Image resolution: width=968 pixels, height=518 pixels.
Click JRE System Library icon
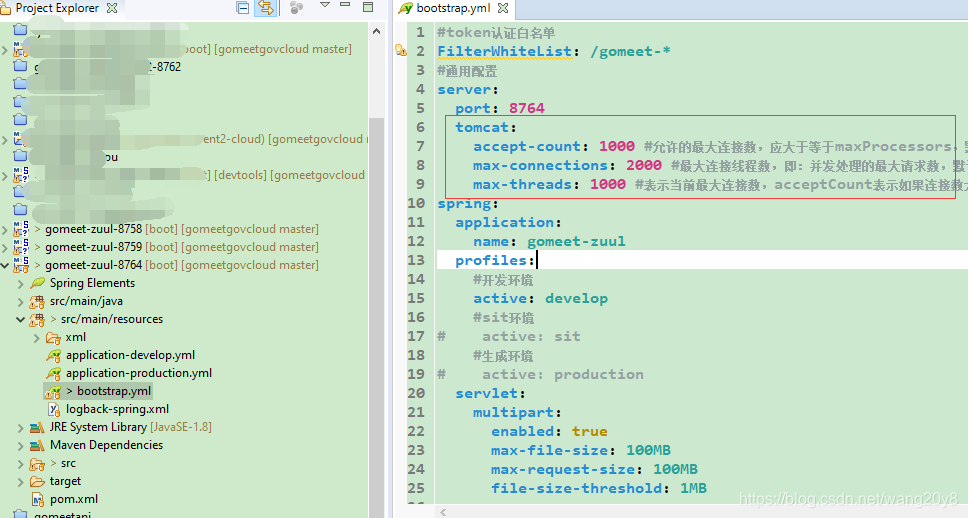click(x=38, y=427)
